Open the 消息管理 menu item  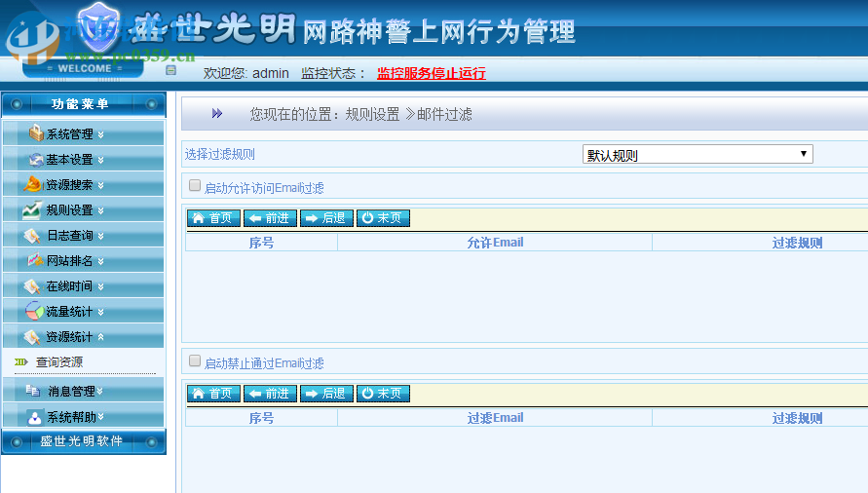83,391
